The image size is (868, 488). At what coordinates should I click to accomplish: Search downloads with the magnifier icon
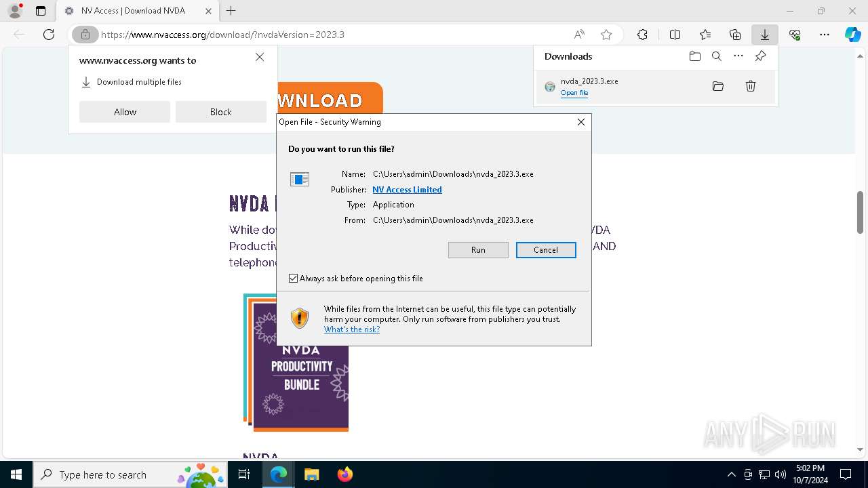(717, 56)
